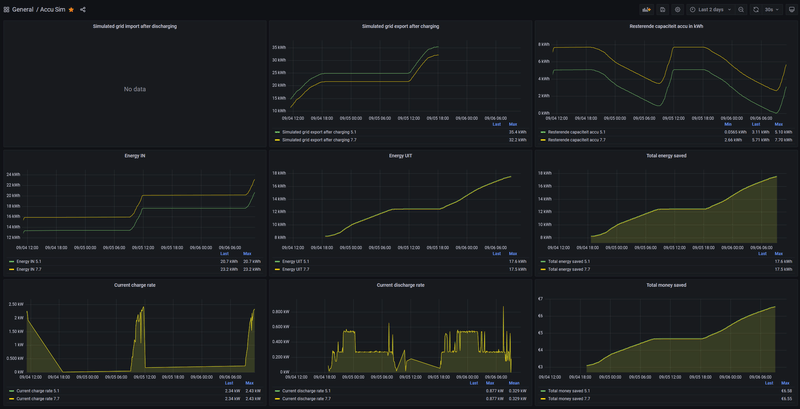Sort Energy UIT legend by Max column

point(515,253)
